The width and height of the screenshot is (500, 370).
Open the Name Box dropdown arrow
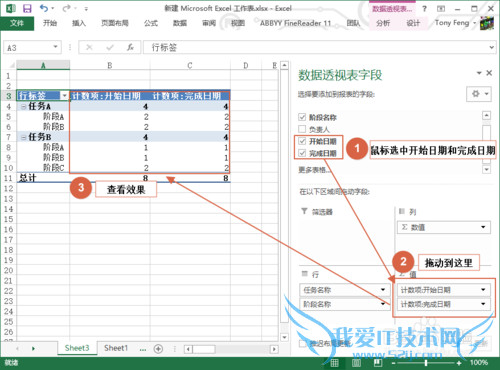(56, 47)
